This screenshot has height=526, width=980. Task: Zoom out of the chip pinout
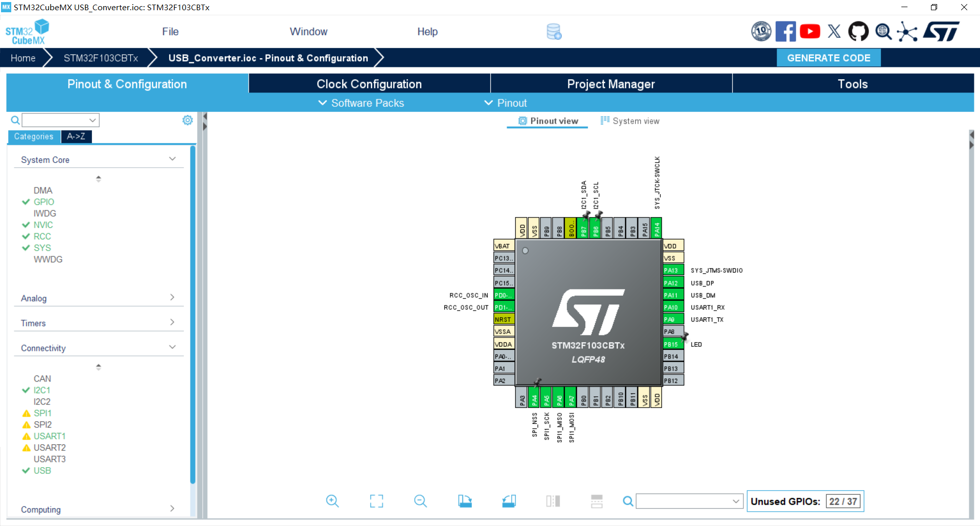(x=420, y=501)
